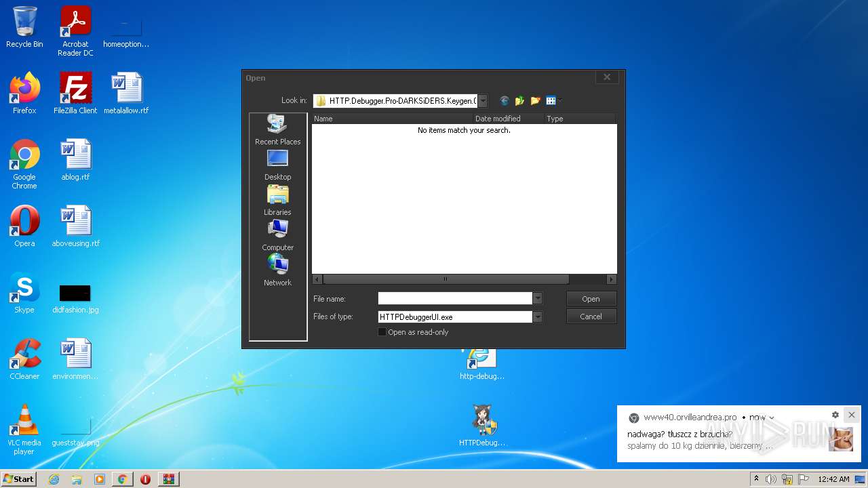Open Acrobat Reader DC shortcut

click(x=75, y=31)
